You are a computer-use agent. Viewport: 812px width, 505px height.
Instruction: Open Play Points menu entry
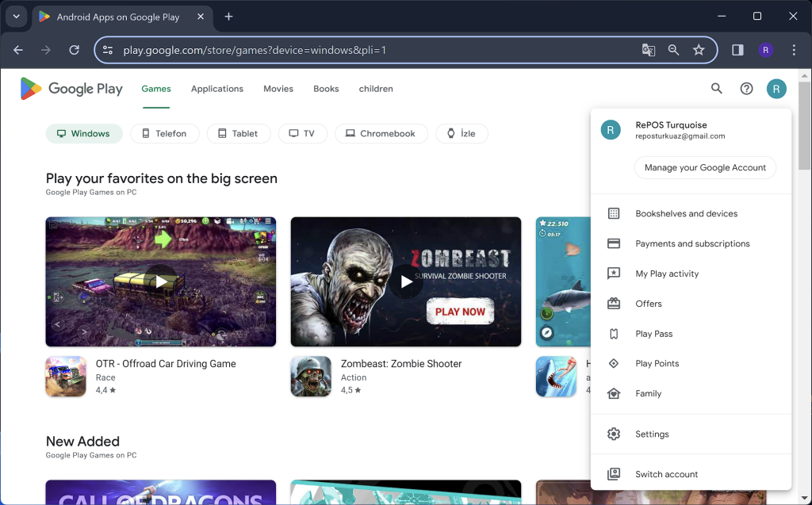click(x=691, y=364)
